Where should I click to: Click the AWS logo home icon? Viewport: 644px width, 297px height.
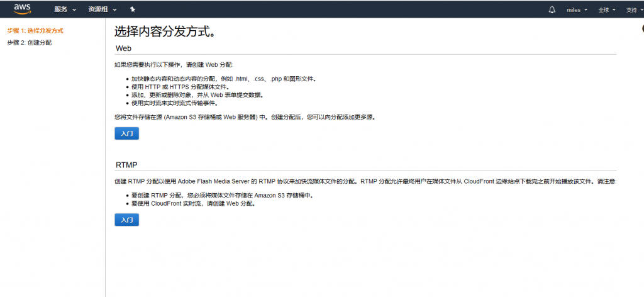[22, 9]
